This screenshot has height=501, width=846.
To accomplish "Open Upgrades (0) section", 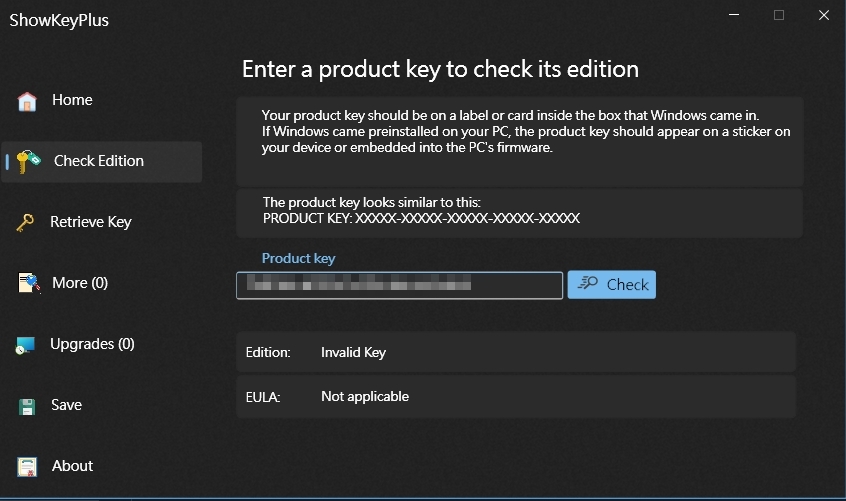I will coord(92,344).
